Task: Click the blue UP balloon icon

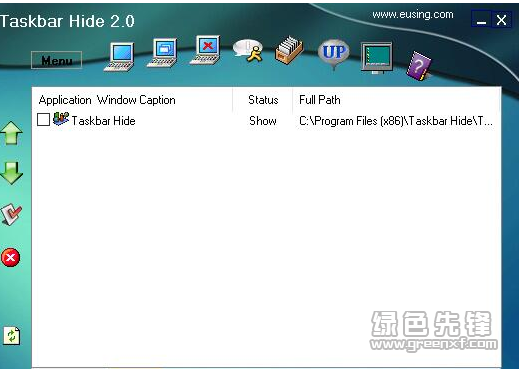Action: 334,54
